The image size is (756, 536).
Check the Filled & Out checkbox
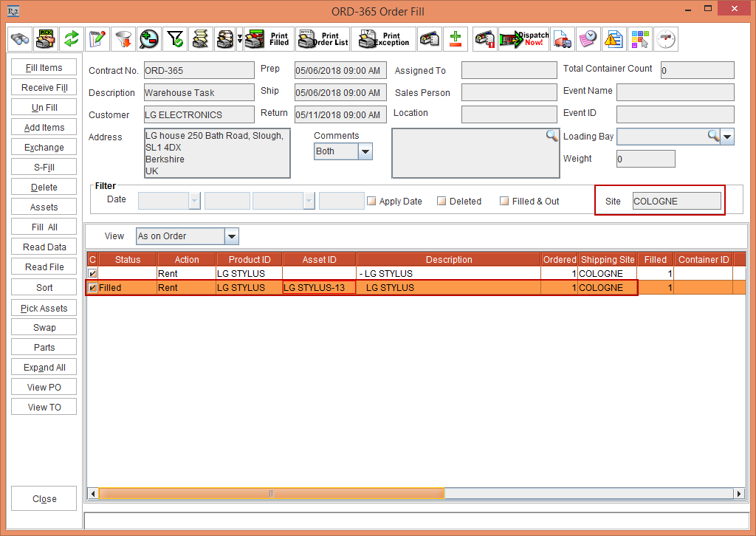(x=504, y=201)
